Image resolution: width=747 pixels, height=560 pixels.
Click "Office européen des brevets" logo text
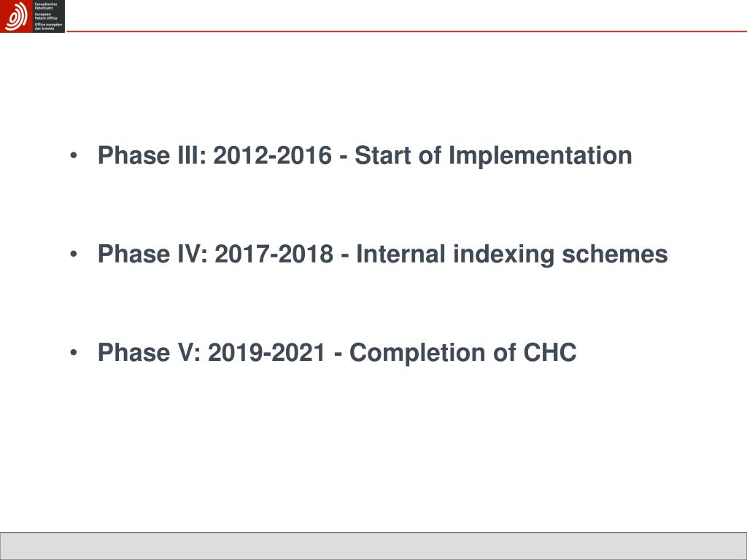tap(48, 26)
